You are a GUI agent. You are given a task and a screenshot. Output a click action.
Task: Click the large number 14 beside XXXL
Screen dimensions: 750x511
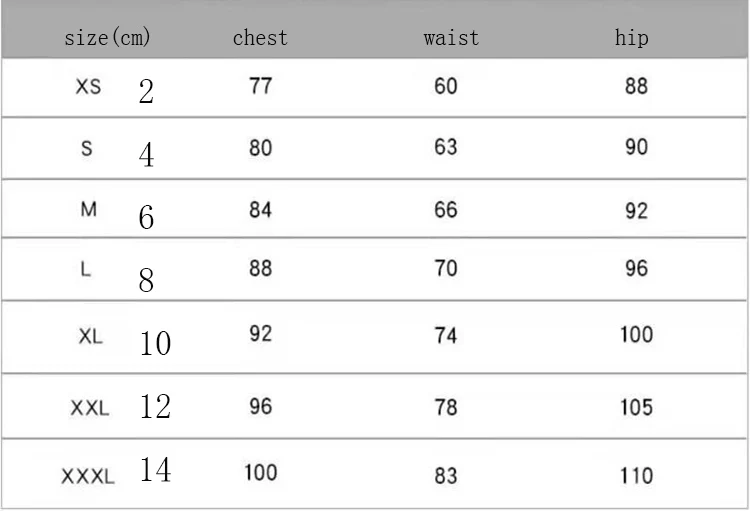pos(155,470)
